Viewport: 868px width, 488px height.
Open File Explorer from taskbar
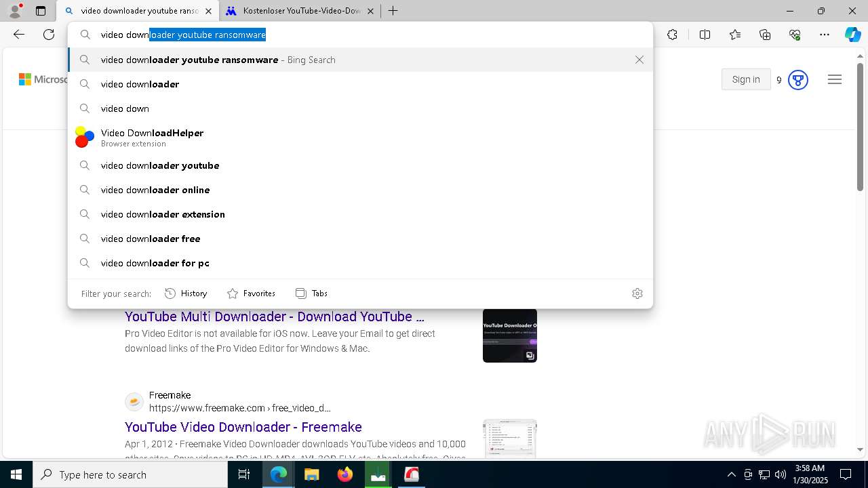tap(312, 474)
